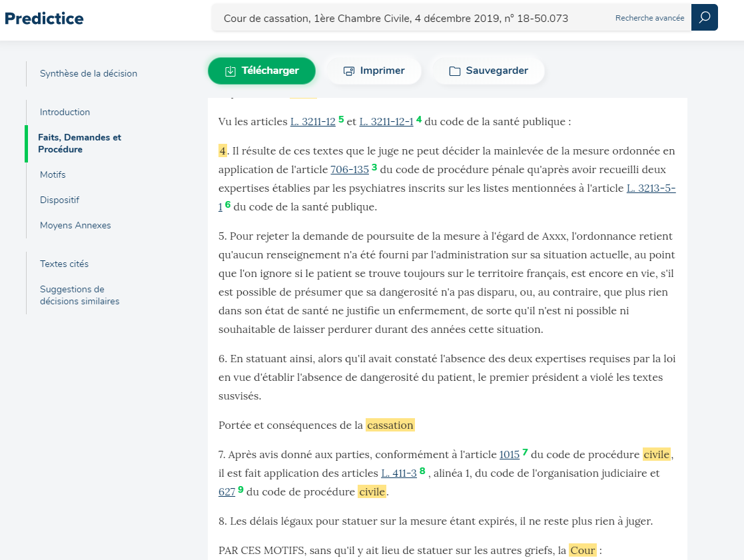The width and height of the screenshot is (744, 560).
Task: Click the magnifying glass search icon
Action: 704,17
